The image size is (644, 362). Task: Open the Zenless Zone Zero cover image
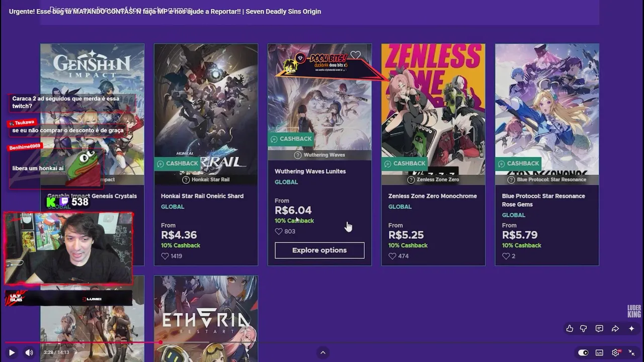click(433, 101)
